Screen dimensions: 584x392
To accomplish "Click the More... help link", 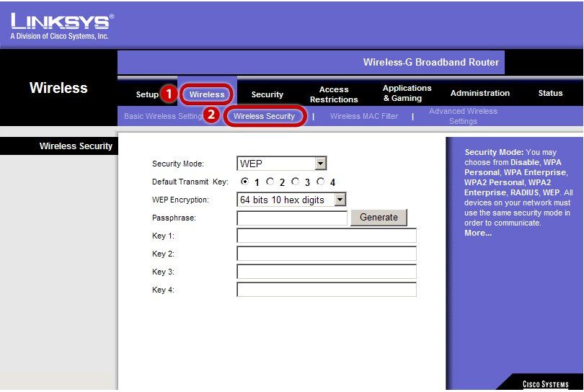I will tap(478, 233).
